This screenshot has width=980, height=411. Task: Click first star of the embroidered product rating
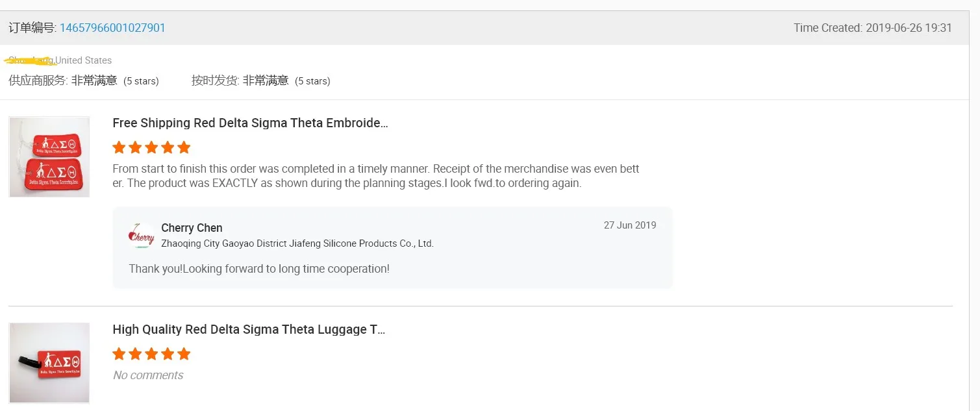point(119,147)
